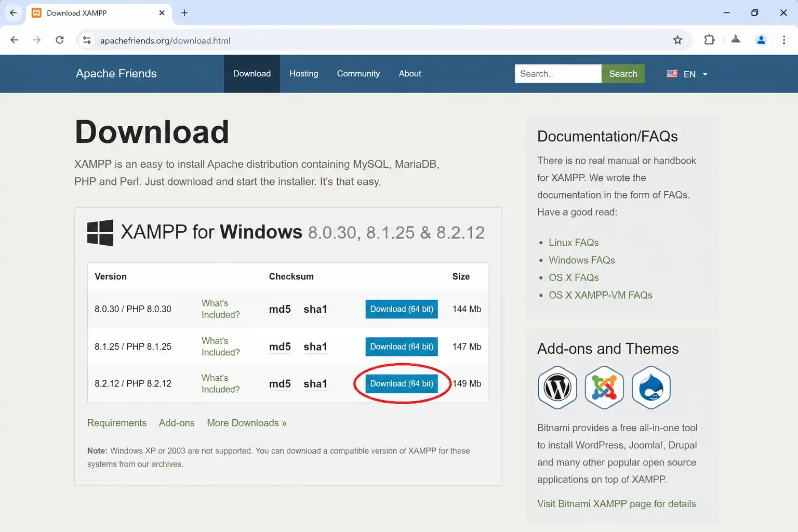Close the Download XAMPP tab
Viewport: 798px width, 532px height.
coord(162,13)
